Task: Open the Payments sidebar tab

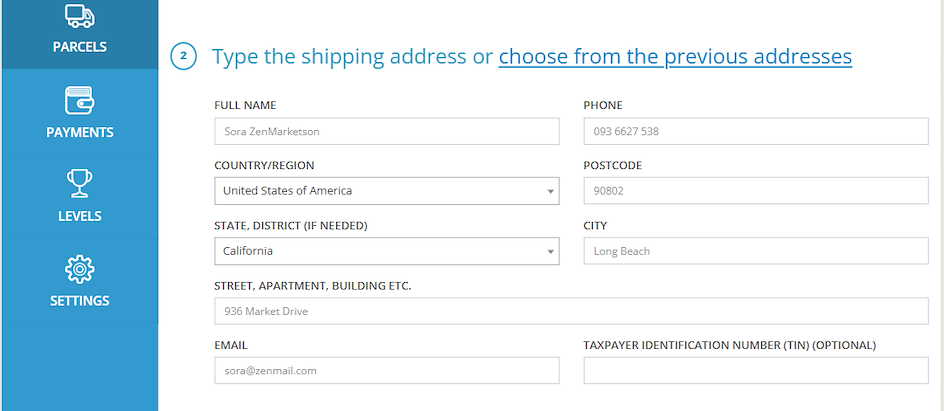Action: pyautogui.click(x=79, y=132)
